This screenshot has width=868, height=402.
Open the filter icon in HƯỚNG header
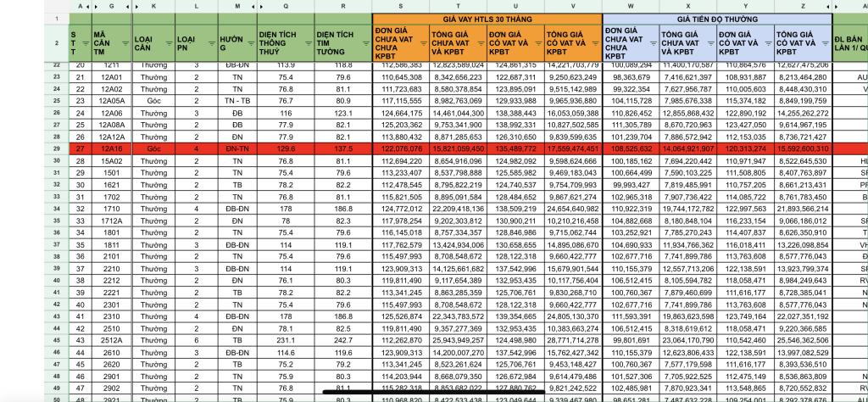pos(251,43)
